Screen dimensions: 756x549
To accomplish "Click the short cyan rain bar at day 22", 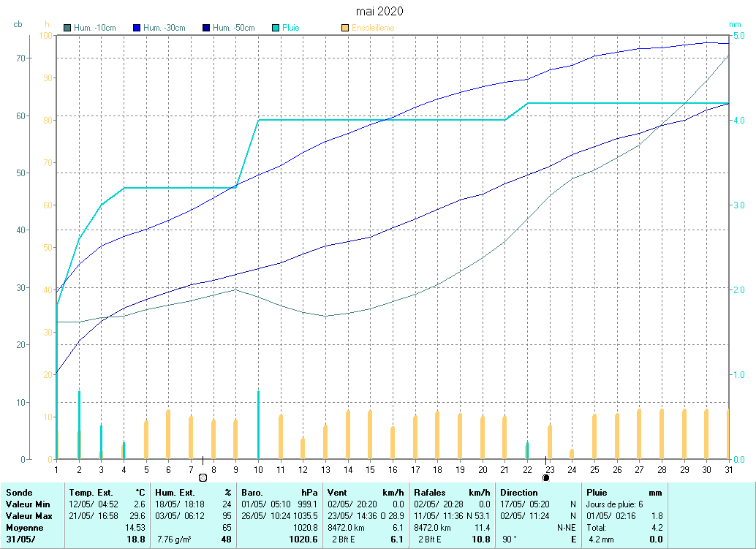I will 527,450.
